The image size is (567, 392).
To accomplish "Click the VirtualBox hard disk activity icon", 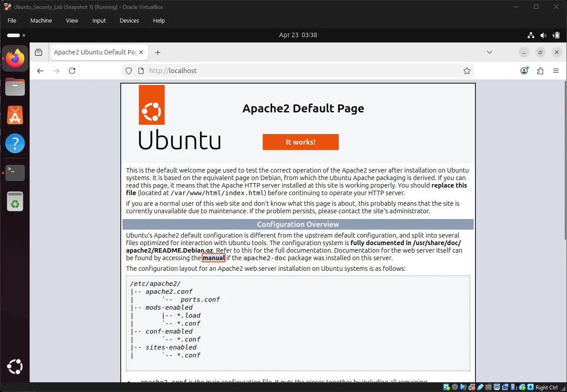I will click(446, 387).
